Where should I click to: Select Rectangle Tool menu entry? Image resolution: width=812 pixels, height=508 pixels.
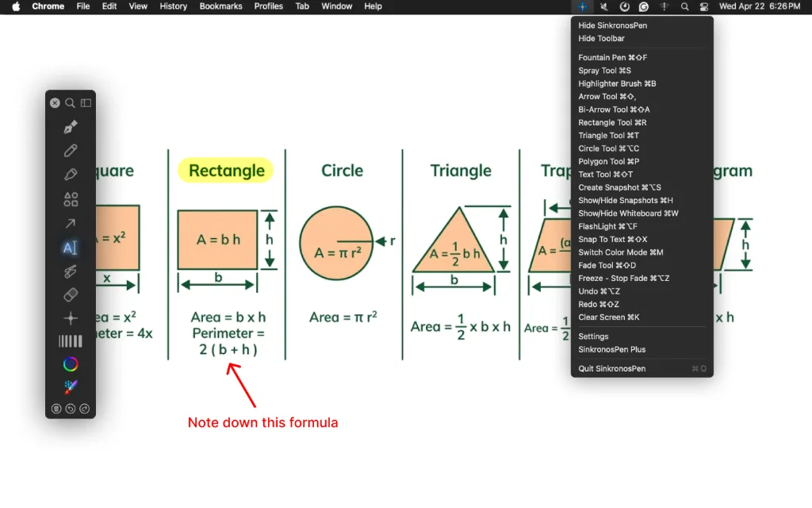pos(642,122)
